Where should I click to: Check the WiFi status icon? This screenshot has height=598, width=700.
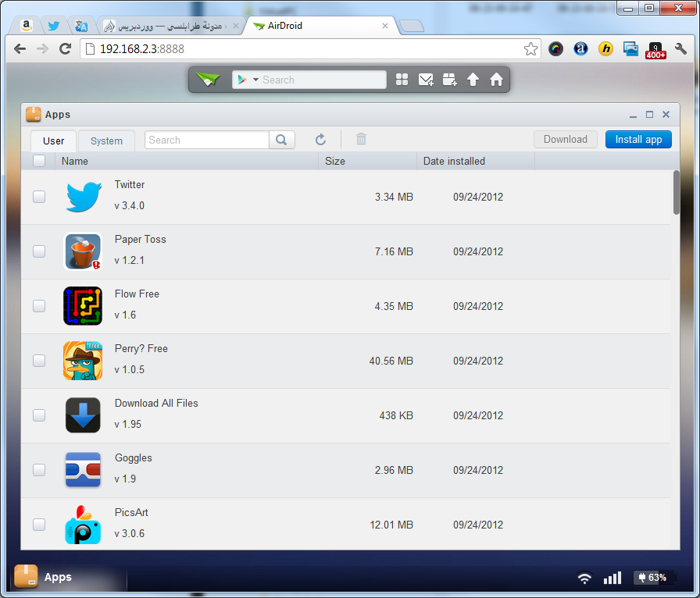[x=584, y=578]
